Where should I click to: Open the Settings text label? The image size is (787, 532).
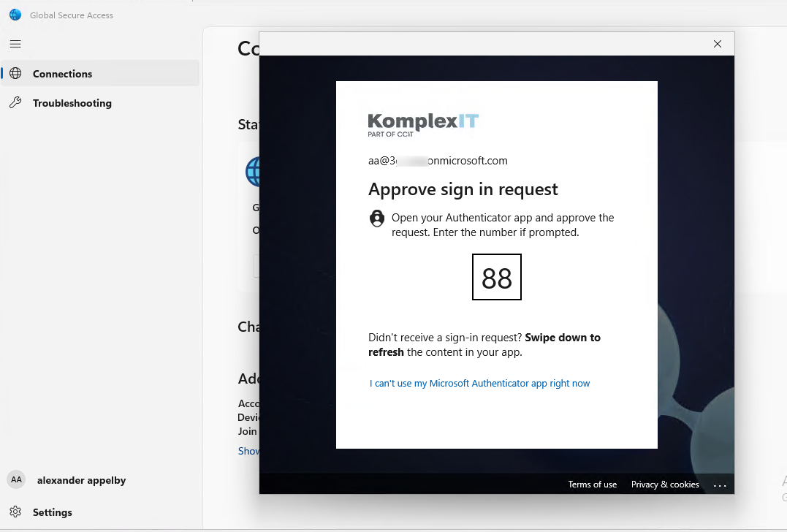53,512
